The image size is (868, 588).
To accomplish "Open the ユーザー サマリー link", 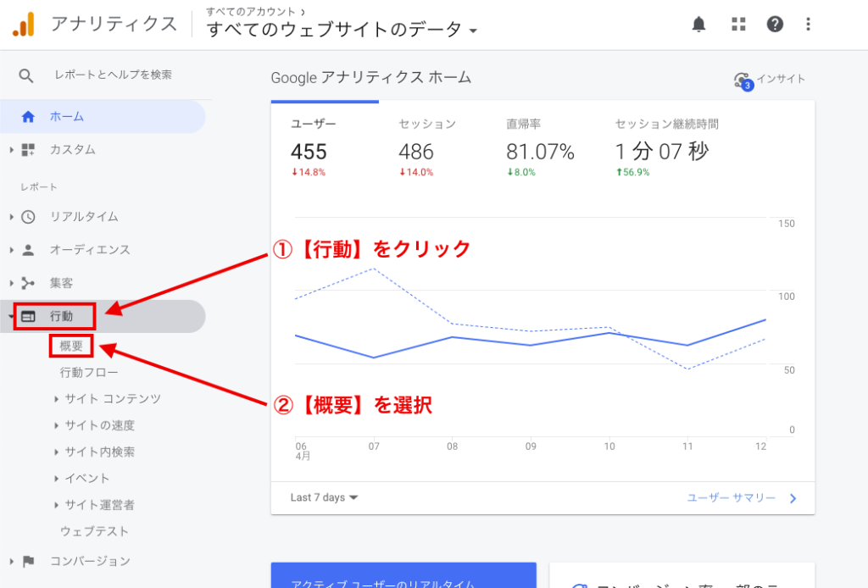I will point(732,498).
